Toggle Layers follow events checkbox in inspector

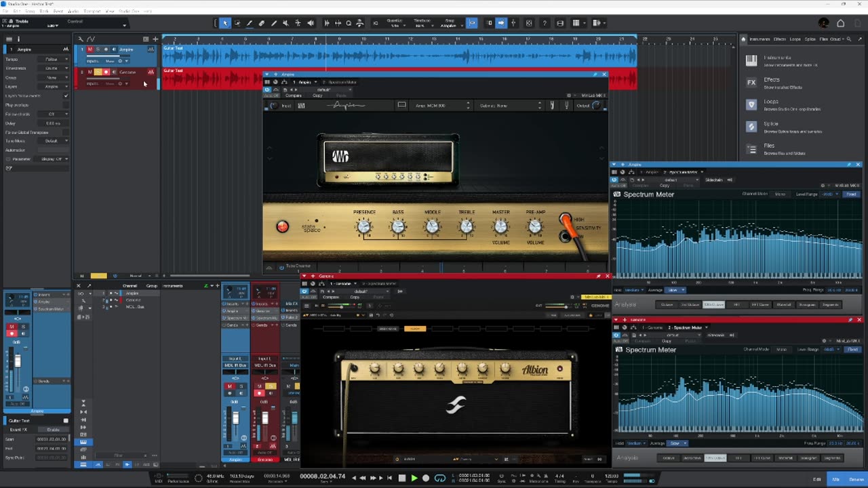[x=66, y=96]
